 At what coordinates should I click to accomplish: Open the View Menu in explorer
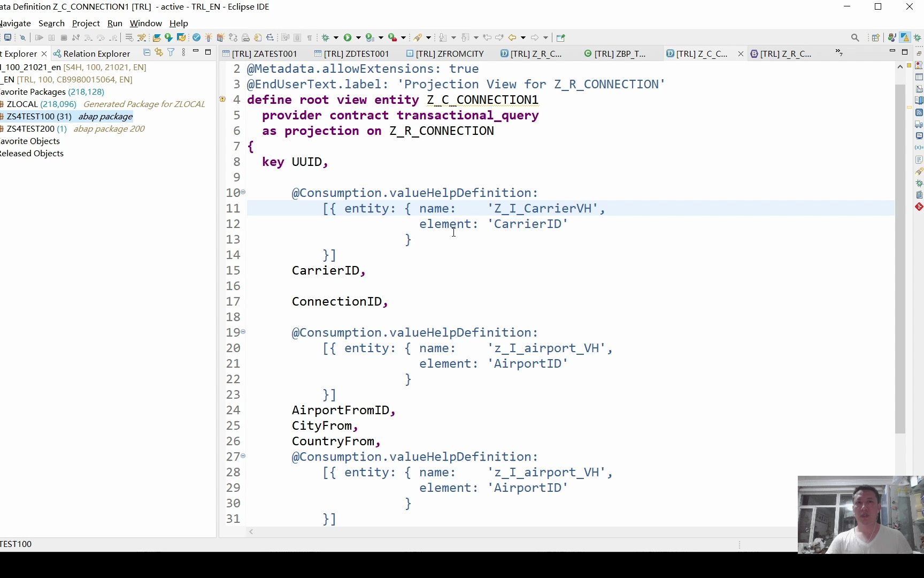coord(183,52)
